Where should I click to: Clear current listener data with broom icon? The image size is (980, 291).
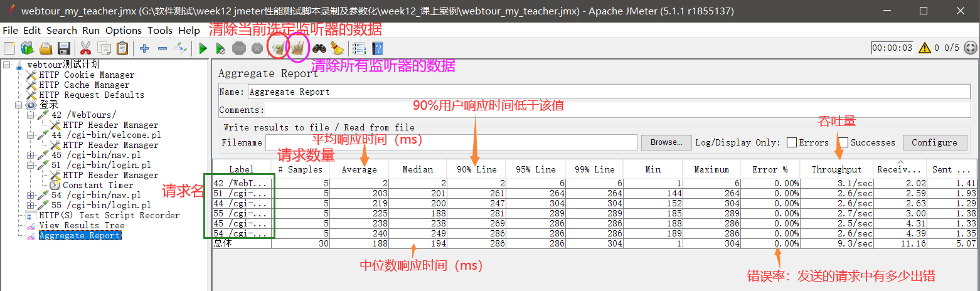click(278, 48)
